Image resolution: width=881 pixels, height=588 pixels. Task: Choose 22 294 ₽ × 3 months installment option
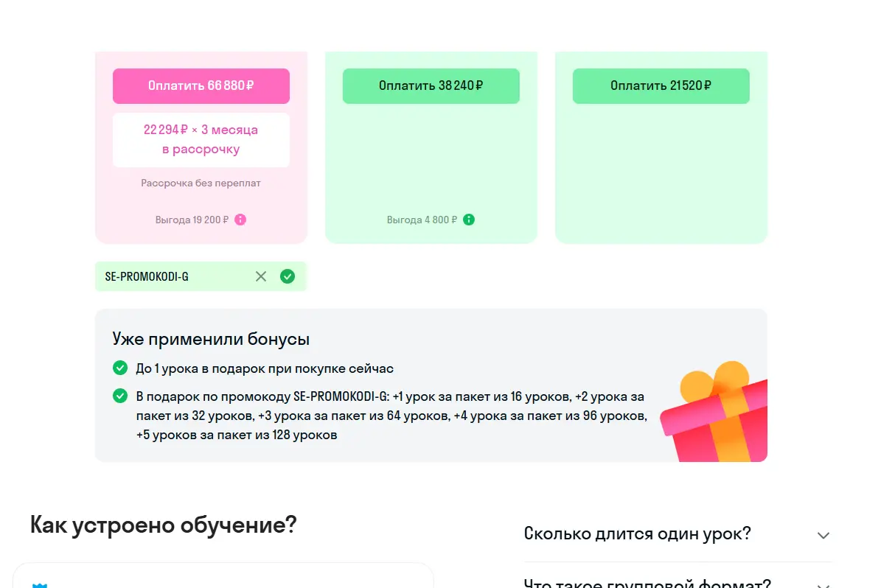(x=201, y=140)
